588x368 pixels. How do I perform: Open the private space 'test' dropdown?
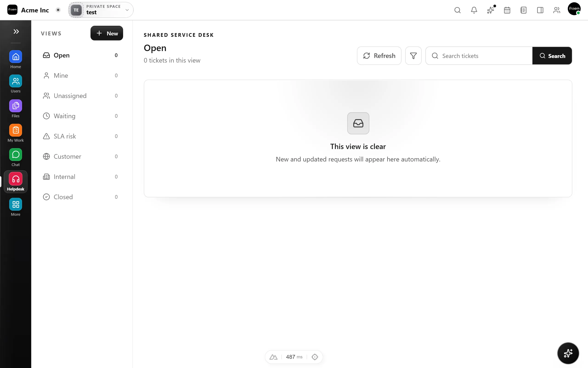[x=101, y=10]
